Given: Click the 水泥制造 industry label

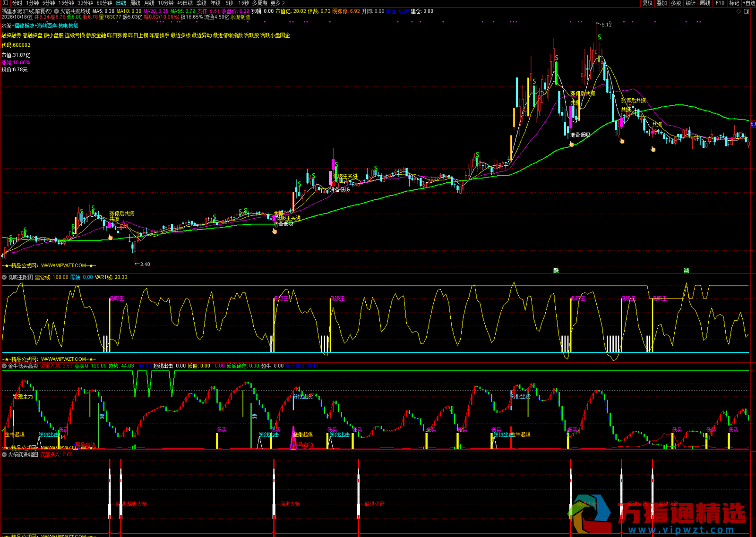Looking at the screenshot, I should (241, 17).
